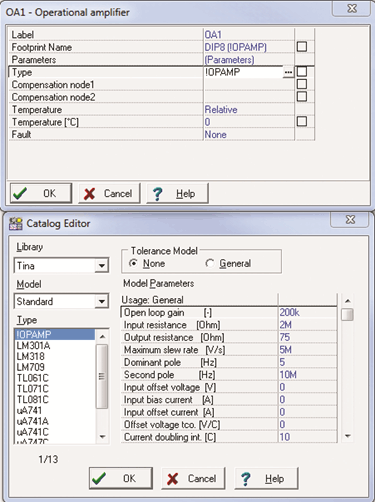Choose the None tolerance model radio

coord(133,263)
